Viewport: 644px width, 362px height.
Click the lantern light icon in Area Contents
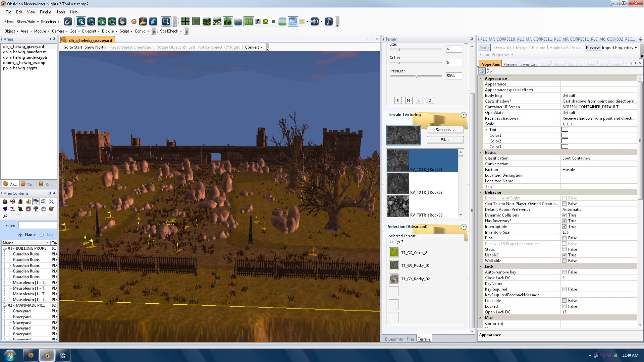[28, 209]
